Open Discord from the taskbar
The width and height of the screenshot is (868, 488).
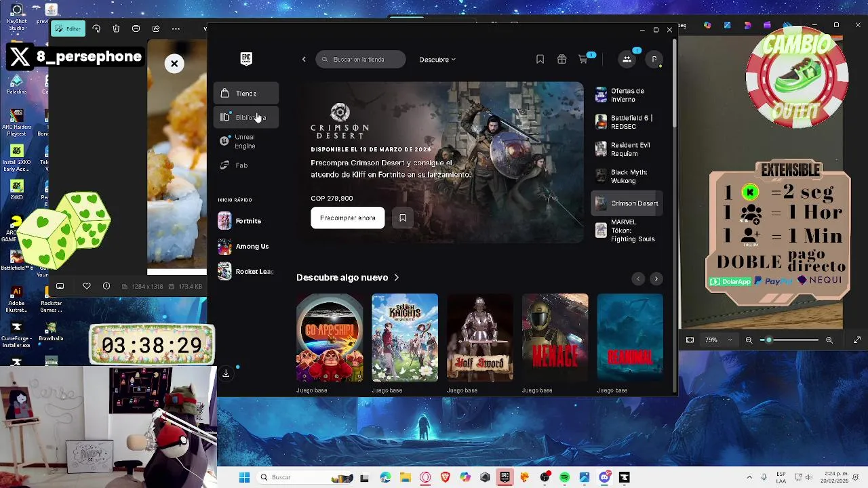pos(604,478)
